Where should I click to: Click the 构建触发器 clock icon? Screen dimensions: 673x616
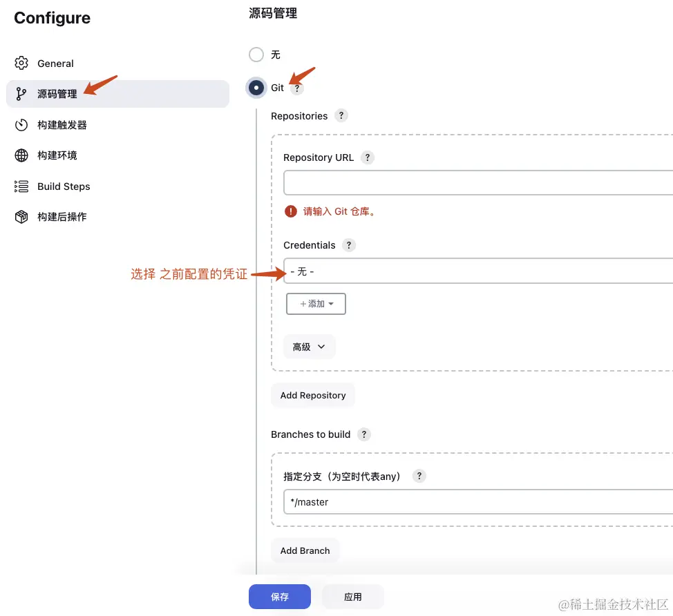(21, 125)
